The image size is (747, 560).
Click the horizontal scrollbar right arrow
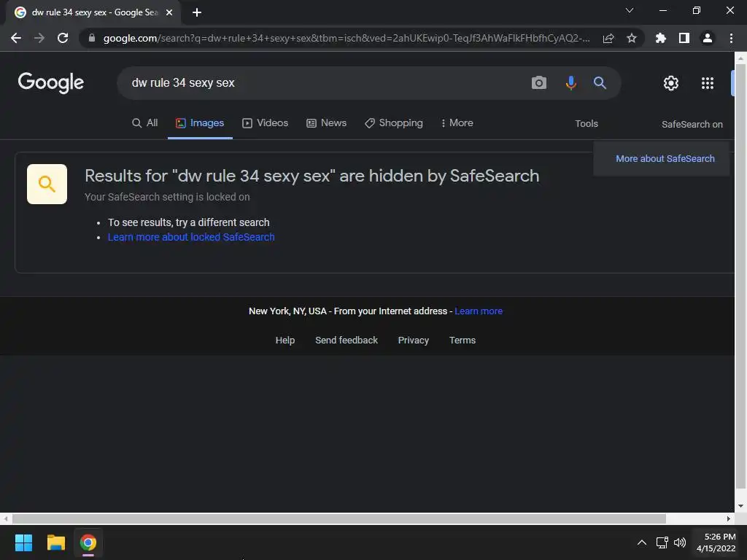click(729, 518)
